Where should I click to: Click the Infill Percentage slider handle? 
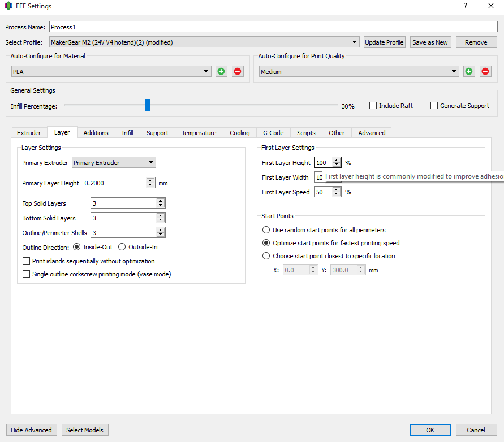pos(148,106)
